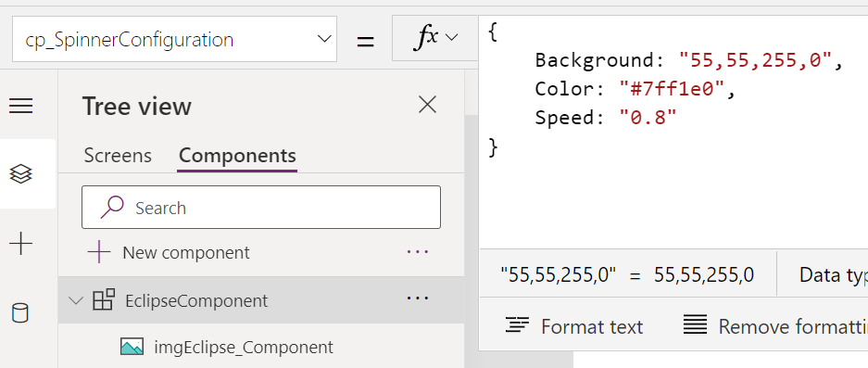The height and width of the screenshot is (368, 868).
Task: Click the Background value in formula editor
Action: click(x=756, y=60)
